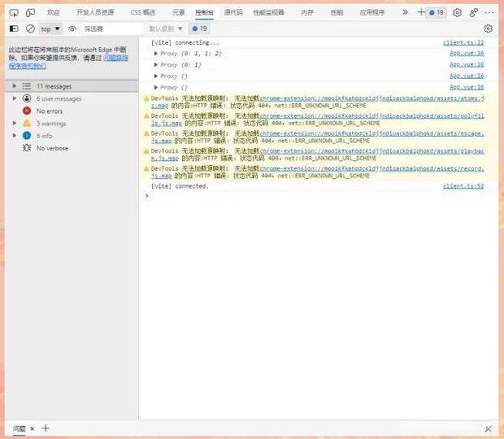Select warning icon of atoms.js.map message
The image size is (504, 439).
[146, 98]
